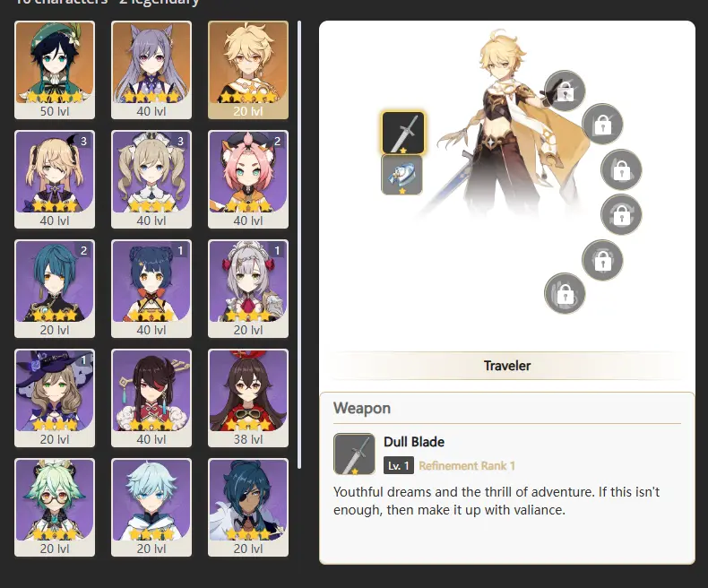Select the Keqing card with cat-ear hair
Viewport: 708px width, 588px height.
(151, 70)
